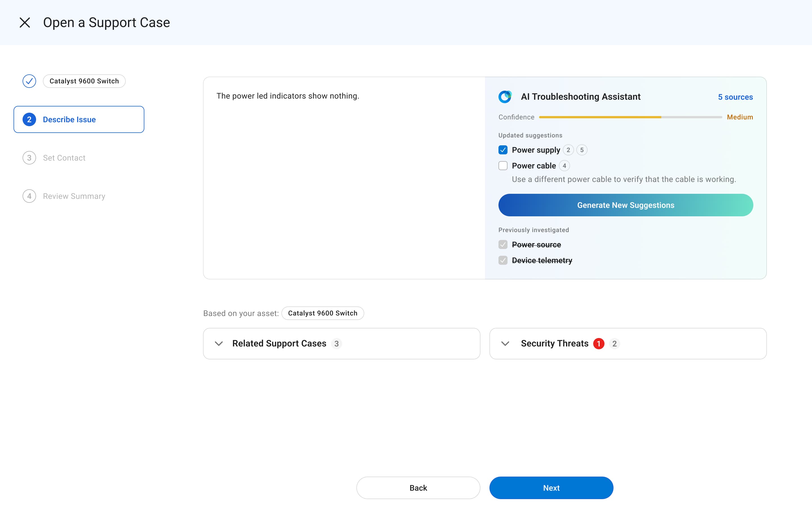Collapse the Device telemetry investigated item checkbox

(503, 260)
